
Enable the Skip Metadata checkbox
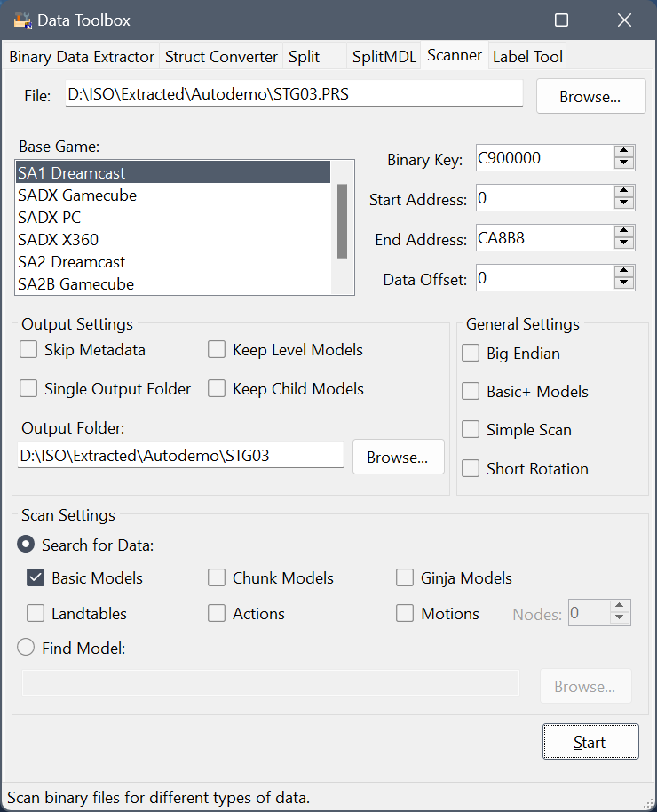pyautogui.click(x=28, y=350)
